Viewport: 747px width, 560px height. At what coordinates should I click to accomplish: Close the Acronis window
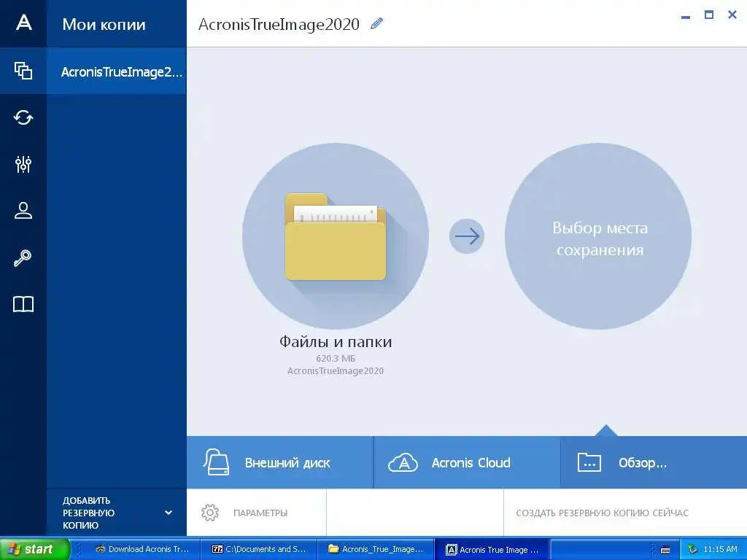pos(732,15)
